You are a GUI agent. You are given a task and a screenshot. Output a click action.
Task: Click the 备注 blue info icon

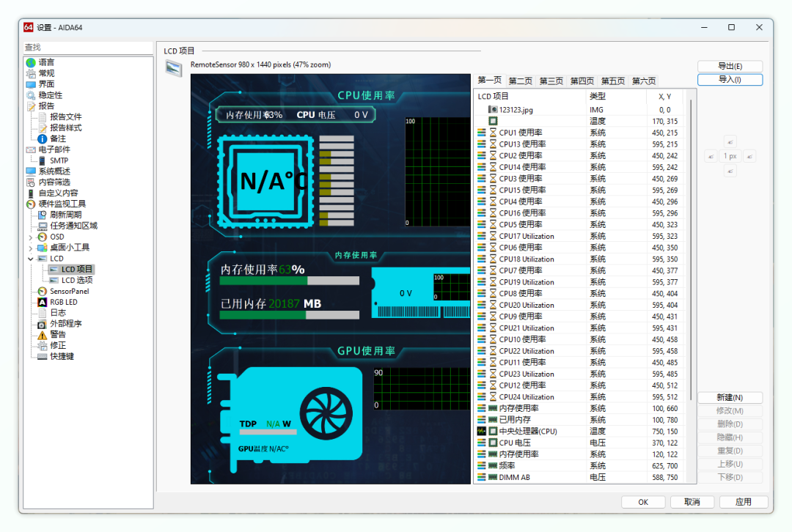click(42, 138)
